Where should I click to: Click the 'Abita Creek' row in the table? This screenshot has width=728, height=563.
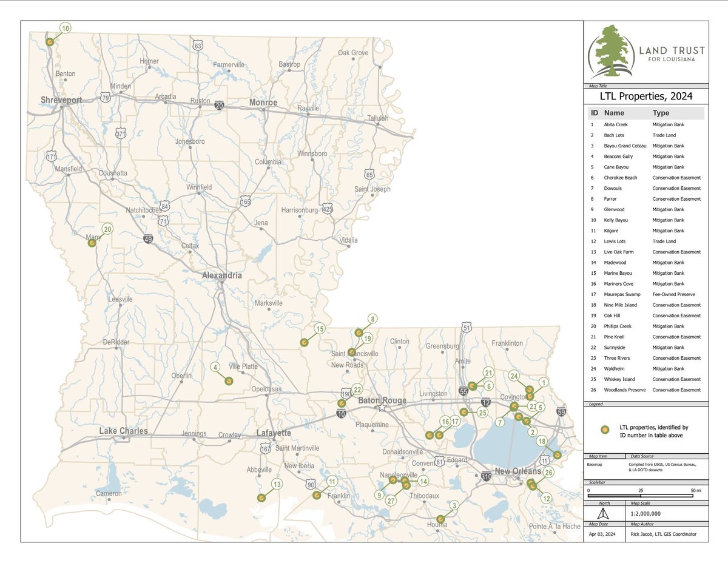[x=646, y=124]
